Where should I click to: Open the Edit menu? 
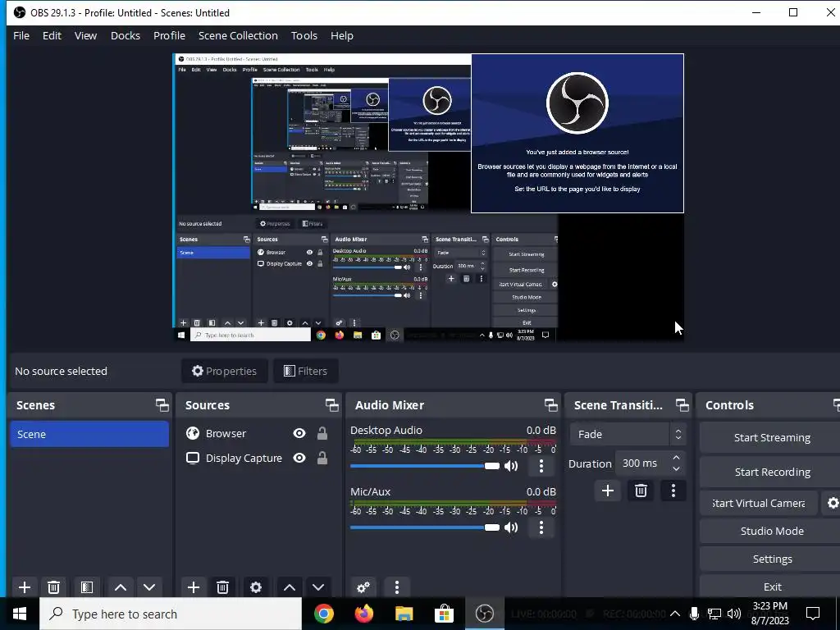52,35
